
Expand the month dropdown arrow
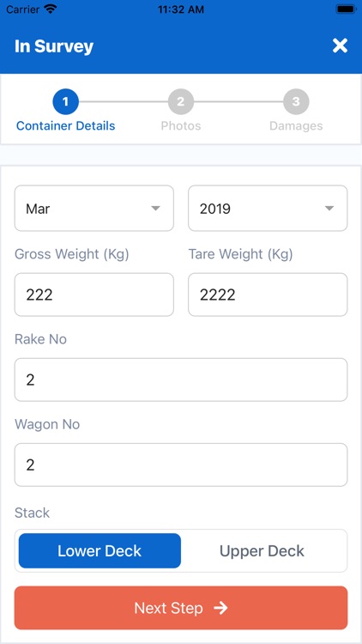point(155,209)
